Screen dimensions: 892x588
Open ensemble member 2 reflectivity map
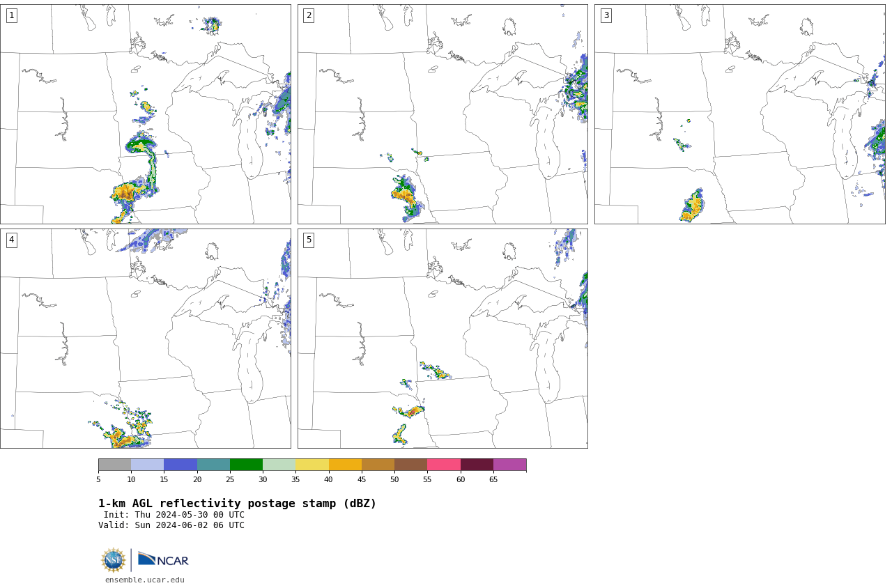tap(443, 114)
